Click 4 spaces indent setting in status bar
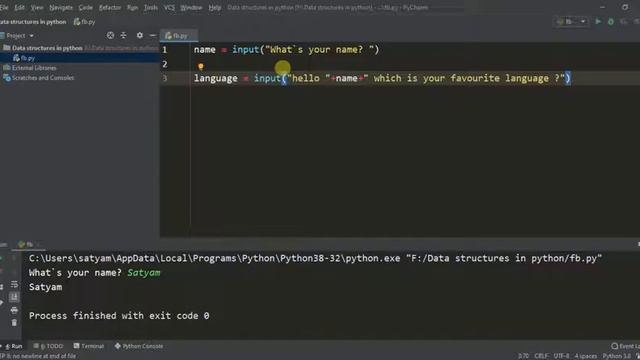This screenshot has width=640, height=360. click(586, 356)
